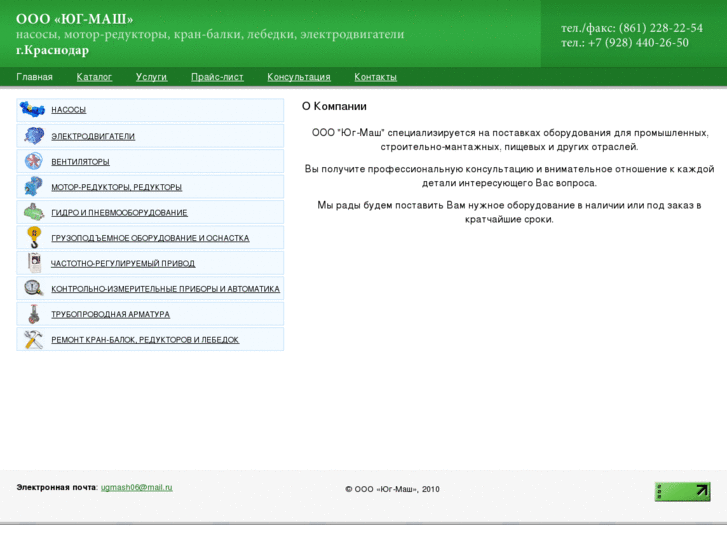Go to the Контакты page
The image size is (727, 545).
coord(376,77)
